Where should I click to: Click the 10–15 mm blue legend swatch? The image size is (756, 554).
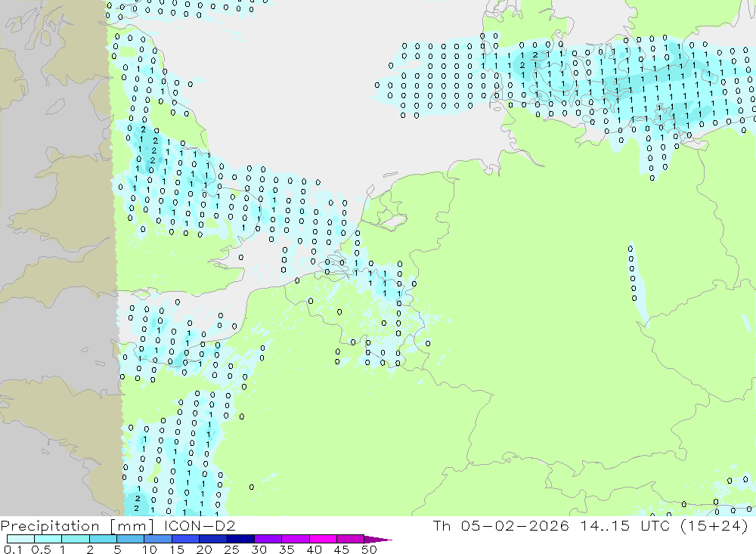158,539
